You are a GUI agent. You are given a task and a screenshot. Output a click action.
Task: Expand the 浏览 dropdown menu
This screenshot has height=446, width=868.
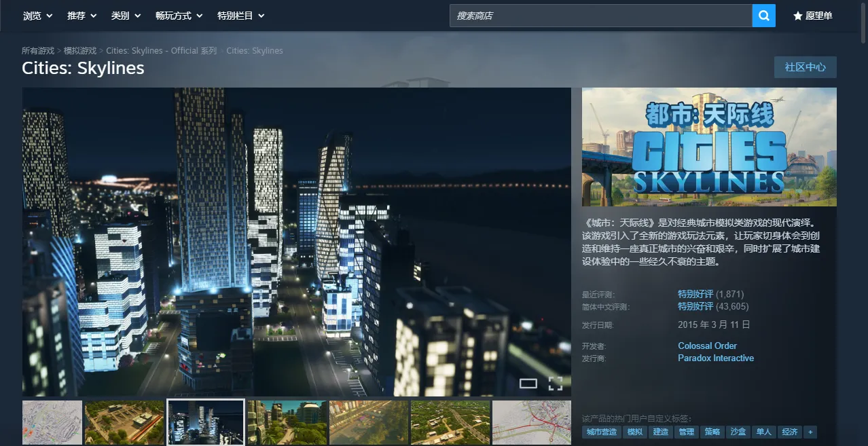tap(37, 16)
